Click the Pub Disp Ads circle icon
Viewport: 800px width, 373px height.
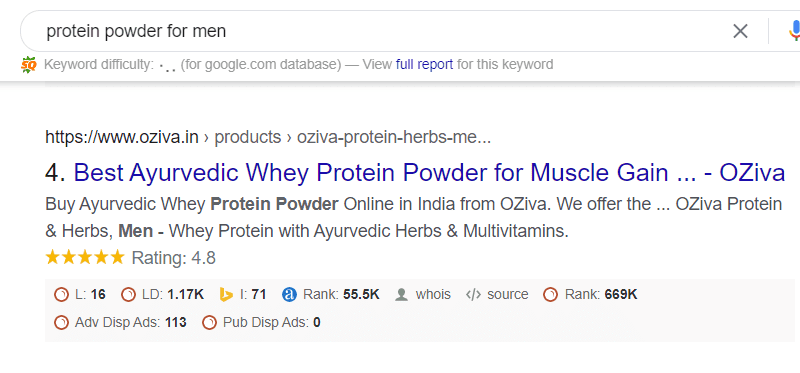click(x=209, y=322)
